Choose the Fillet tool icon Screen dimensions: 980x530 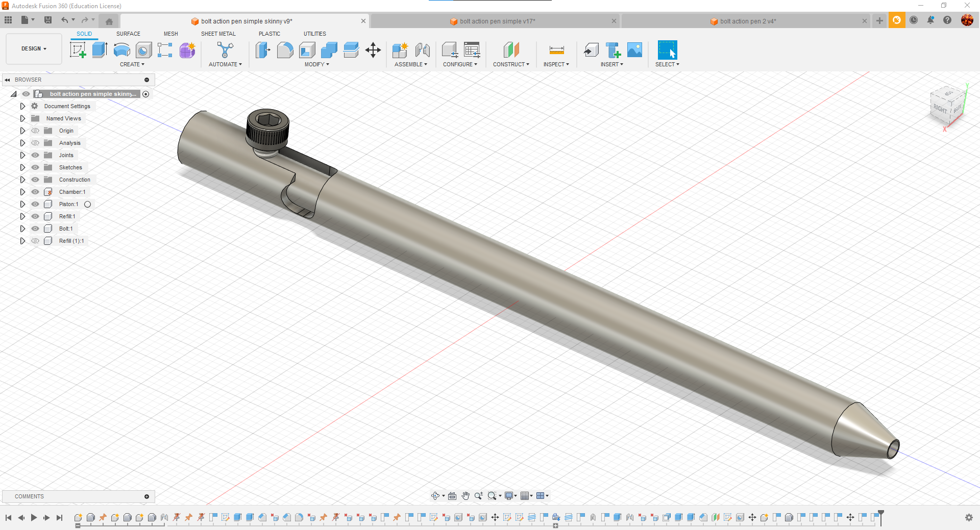pos(285,50)
